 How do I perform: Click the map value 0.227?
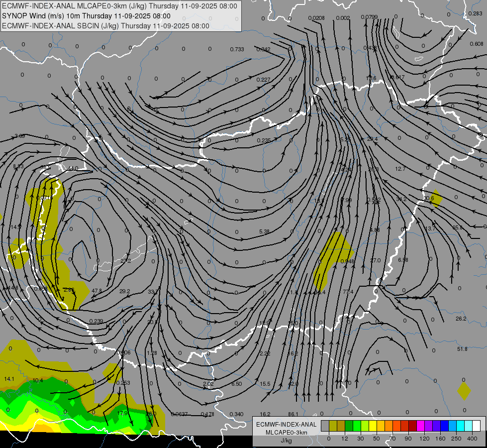tap(263, 80)
